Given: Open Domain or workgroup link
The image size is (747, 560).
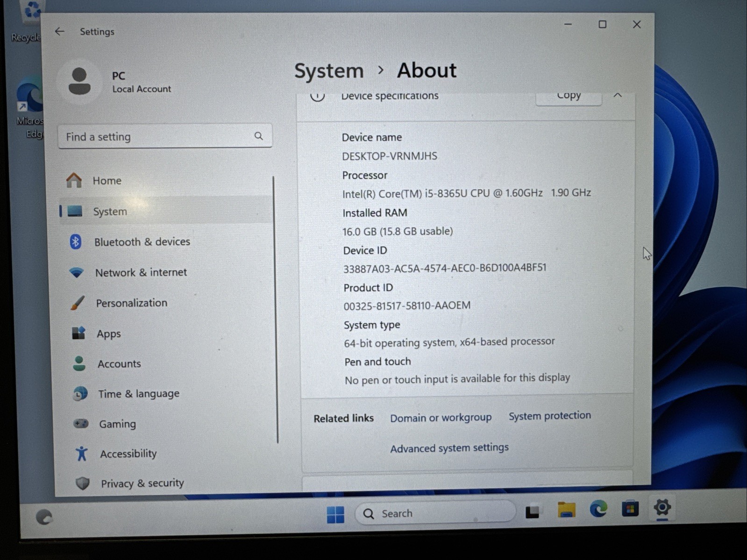Looking at the screenshot, I should [x=441, y=418].
